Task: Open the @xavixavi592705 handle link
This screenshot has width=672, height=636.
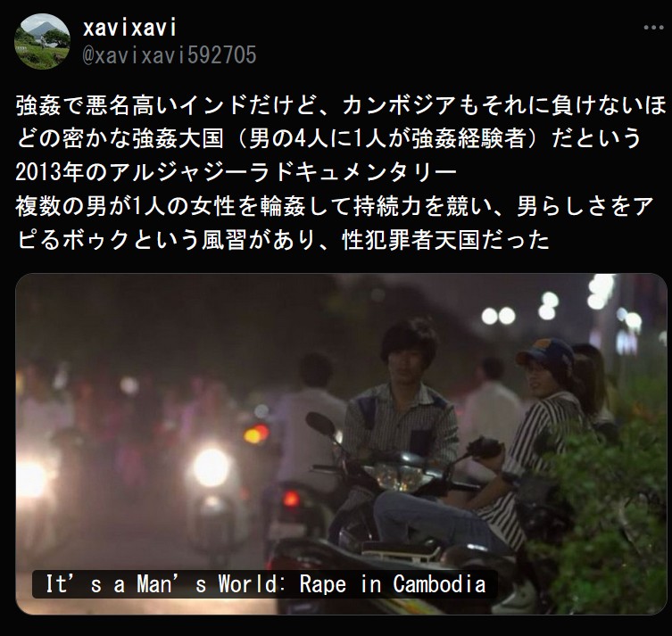Action: (170, 55)
